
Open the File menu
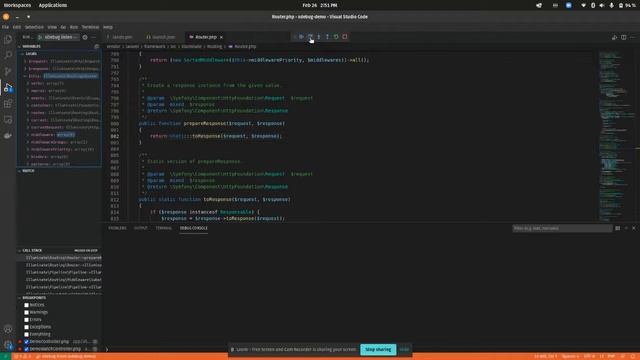point(5,27)
